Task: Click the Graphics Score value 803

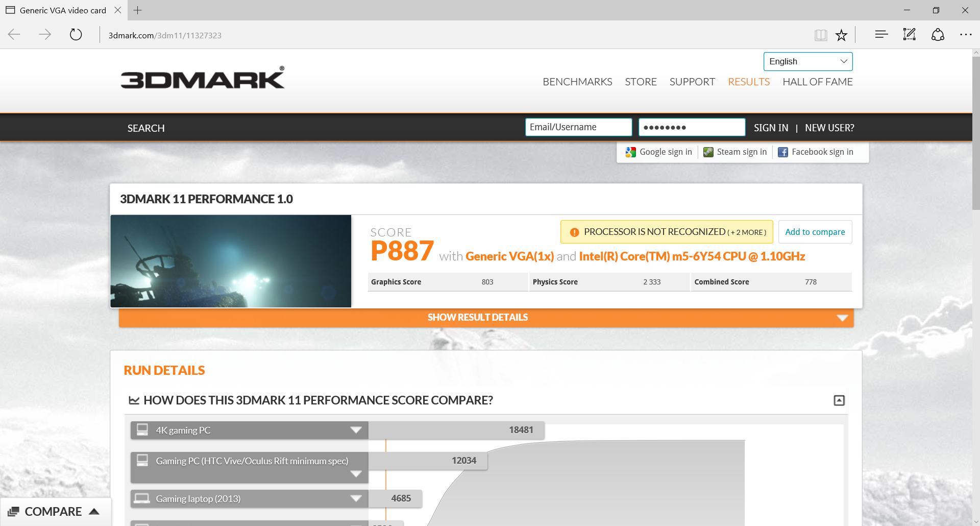Action: pyautogui.click(x=487, y=282)
